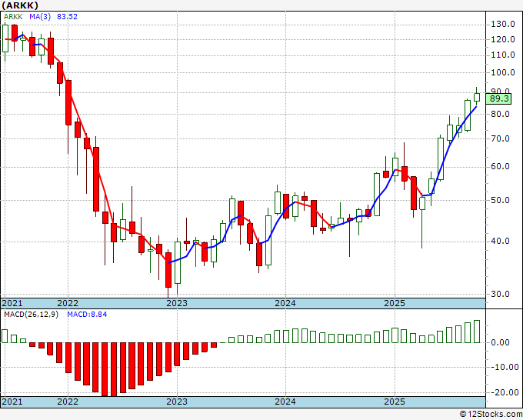Click the 120.0 price axis label
This screenshot has width=523, height=420.
tap(503, 40)
